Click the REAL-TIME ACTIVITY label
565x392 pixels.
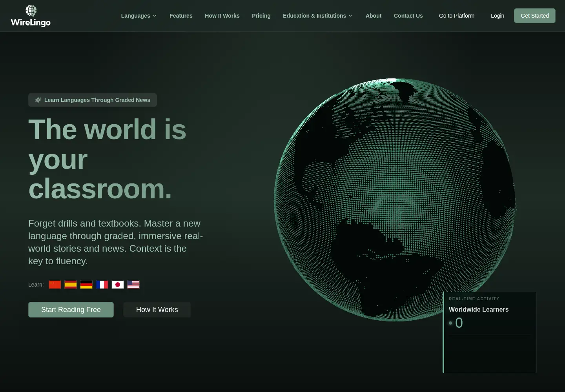pos(474,299)
